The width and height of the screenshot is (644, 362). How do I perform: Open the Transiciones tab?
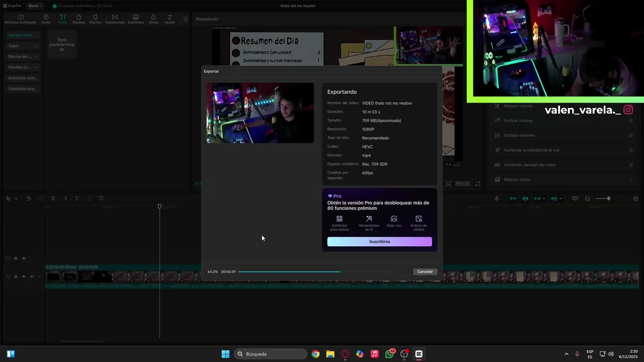coord(115,19)
